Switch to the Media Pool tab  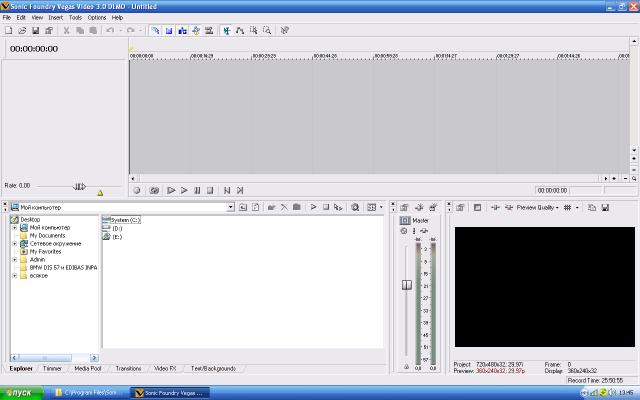coord(89,368)
